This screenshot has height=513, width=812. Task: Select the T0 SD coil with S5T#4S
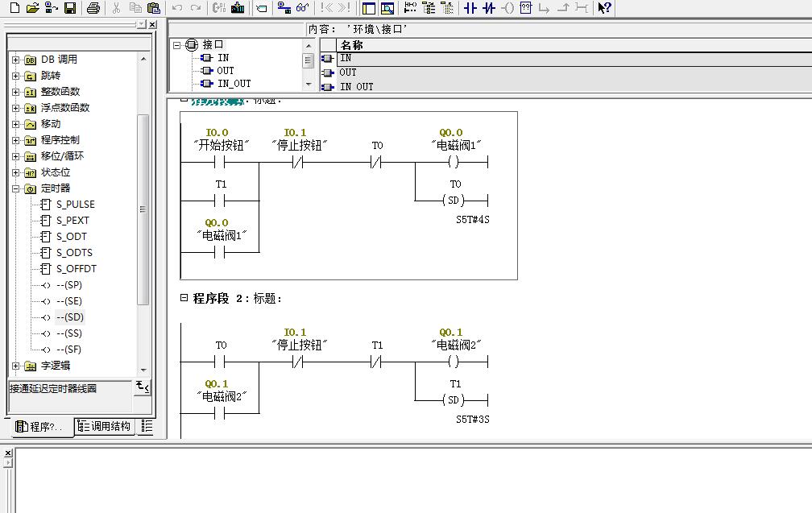point(453,201)
